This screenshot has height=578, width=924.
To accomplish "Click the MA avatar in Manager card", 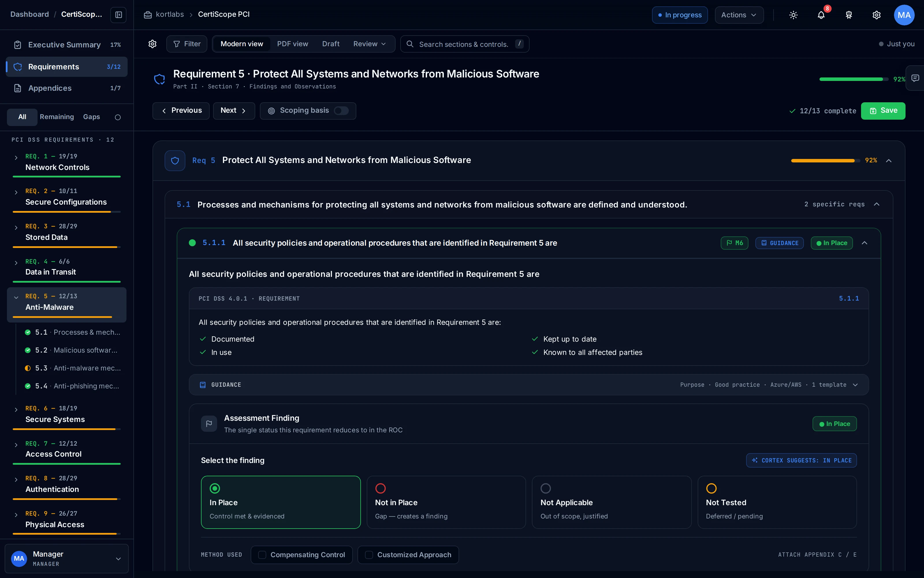I will (19, 559).
